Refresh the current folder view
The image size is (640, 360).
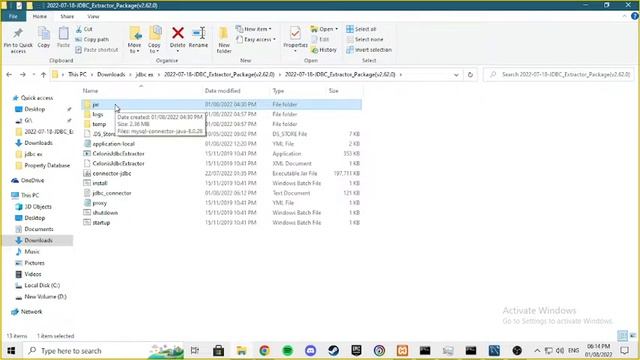(x=470, y=75)
